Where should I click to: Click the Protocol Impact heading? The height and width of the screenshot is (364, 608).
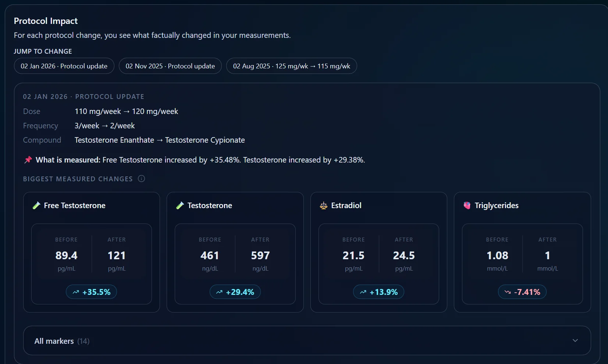46,21
